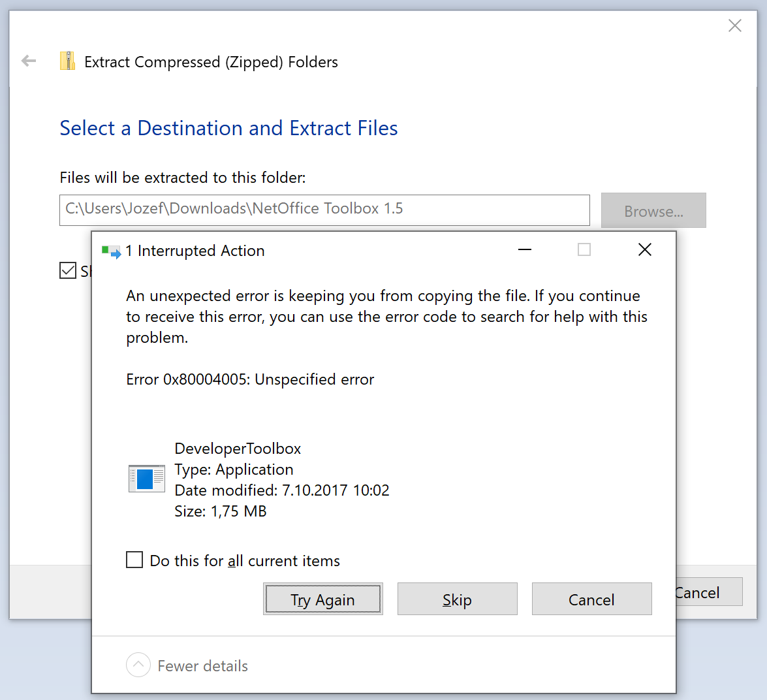Enable "Do this for all current items"

(x=134, y=560)
